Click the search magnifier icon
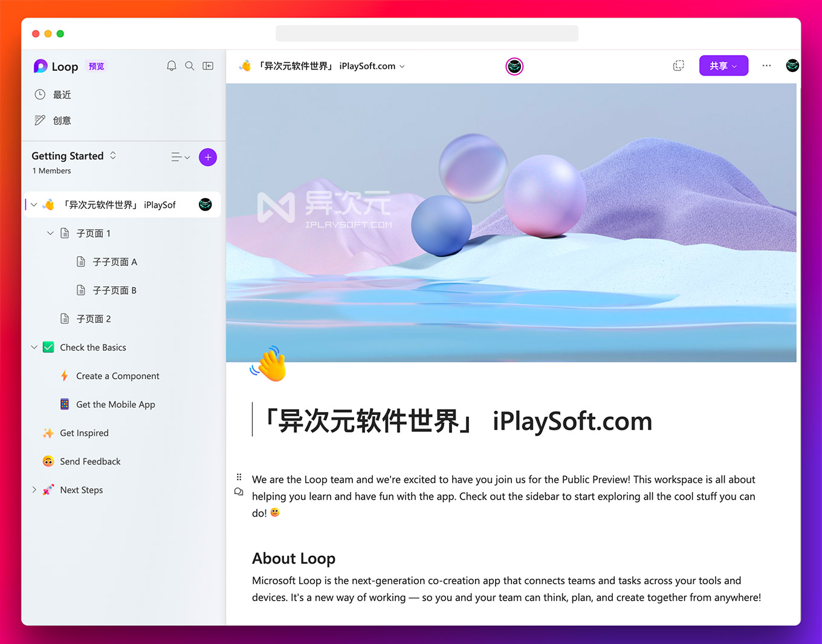 (x=190, y=66)
